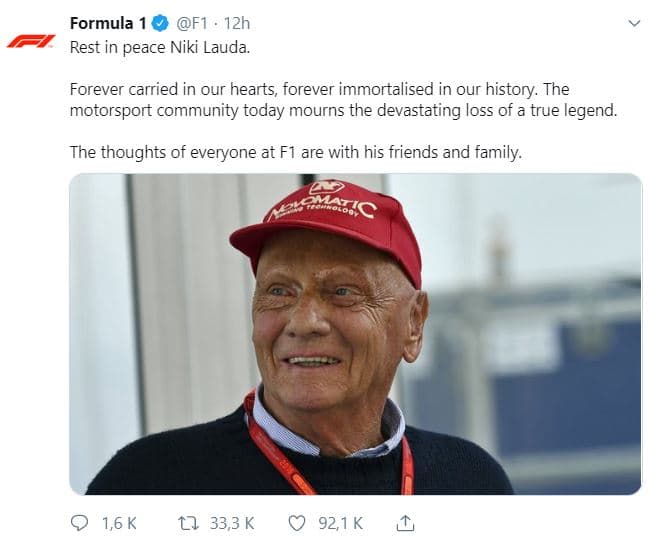Open the tweet options chevron menu
Viewport: 649px width, 539px height.
(x=633, y=23)
